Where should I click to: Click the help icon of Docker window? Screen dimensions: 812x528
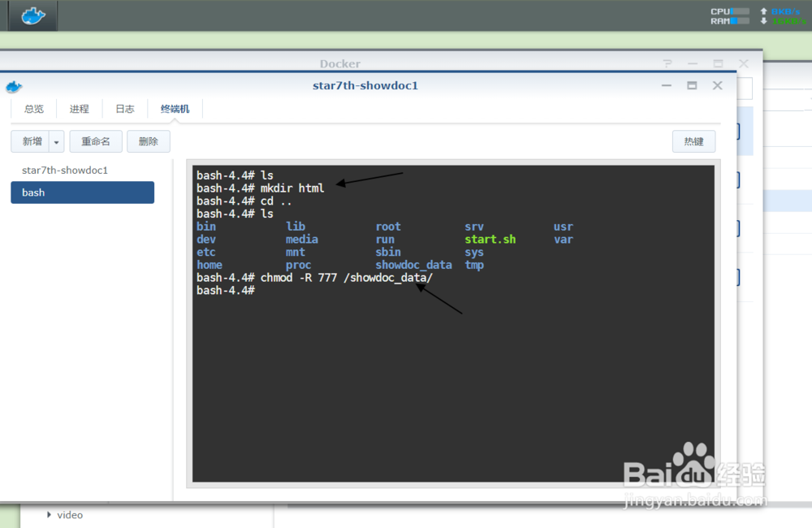point(667,63)
